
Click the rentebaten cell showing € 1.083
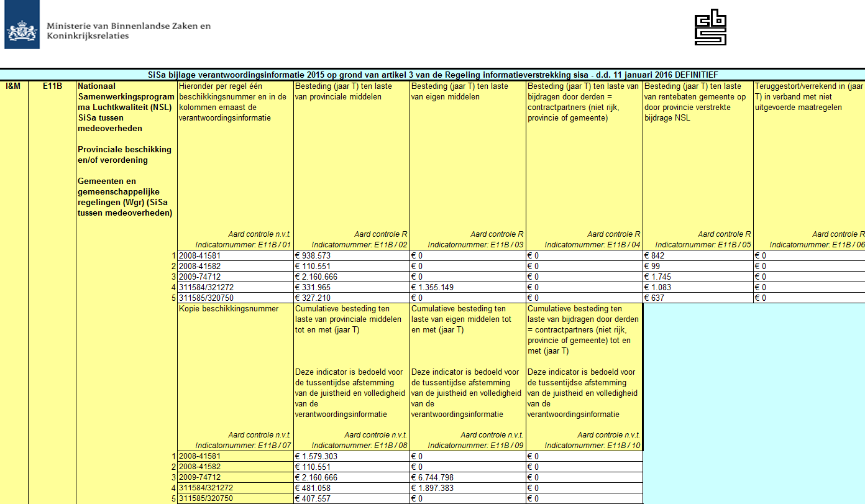[x=698, y=287]
